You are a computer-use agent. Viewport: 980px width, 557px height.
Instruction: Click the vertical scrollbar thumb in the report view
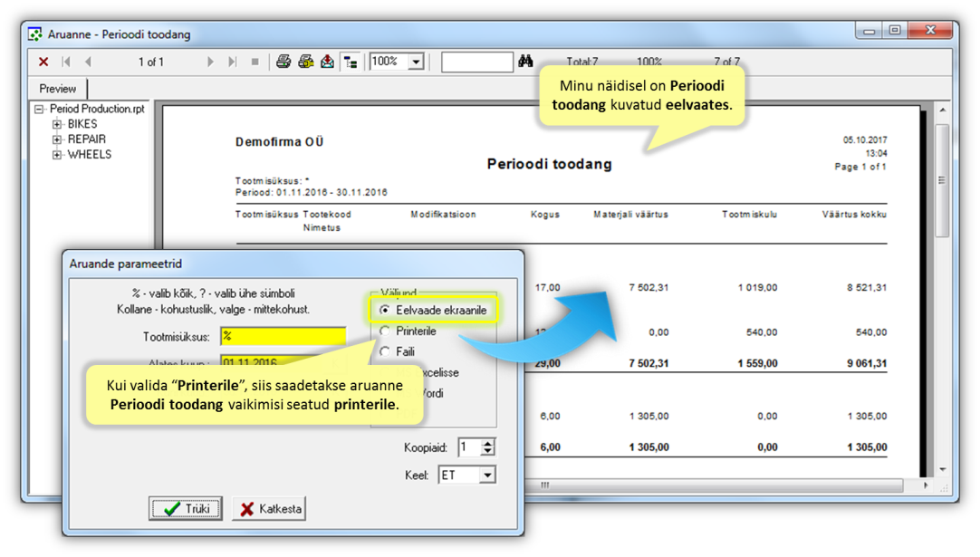942,180
